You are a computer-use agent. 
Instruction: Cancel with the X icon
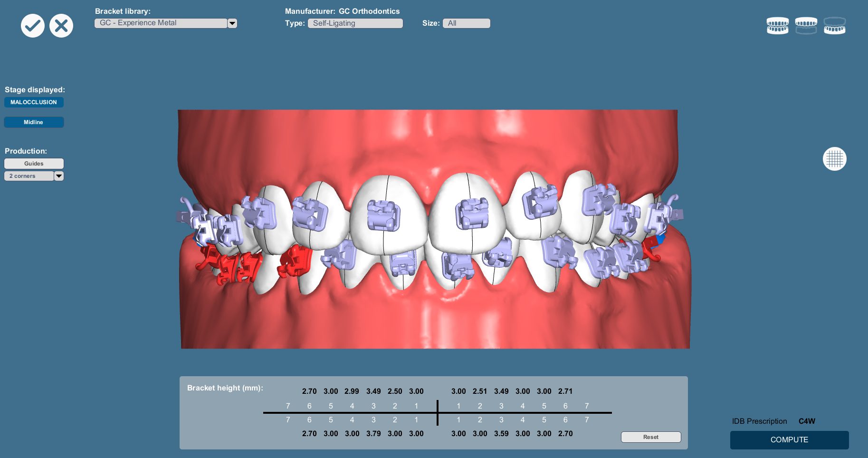point(61,25)
